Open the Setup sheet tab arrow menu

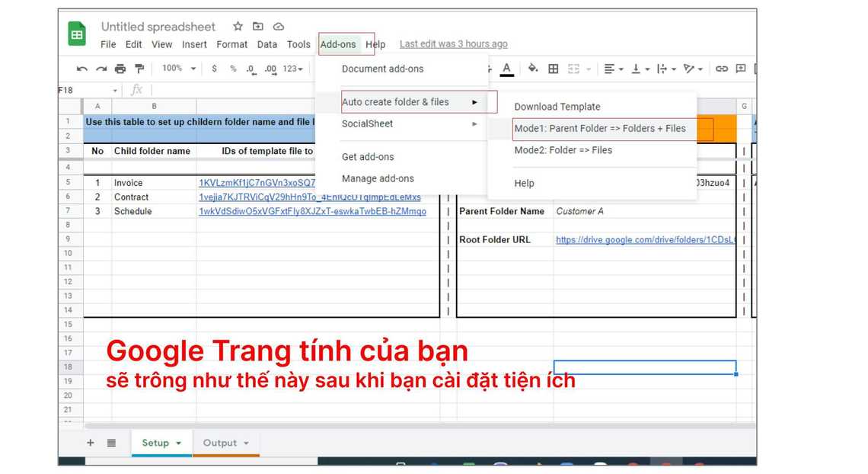179,443
